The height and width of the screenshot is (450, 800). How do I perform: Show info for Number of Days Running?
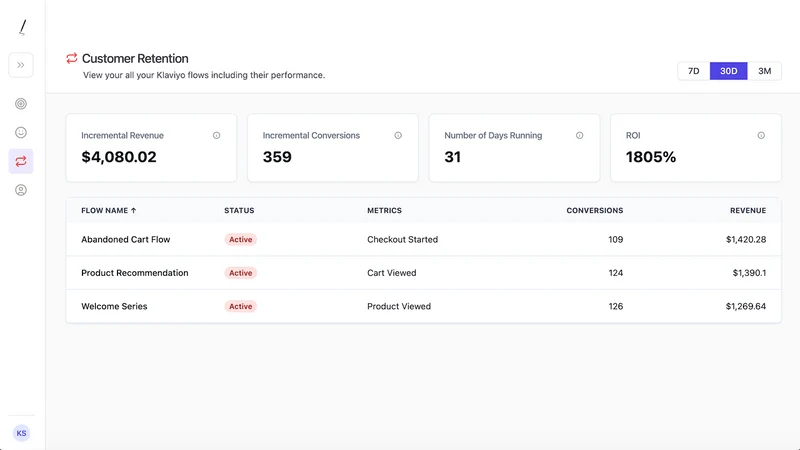[580, 135]
